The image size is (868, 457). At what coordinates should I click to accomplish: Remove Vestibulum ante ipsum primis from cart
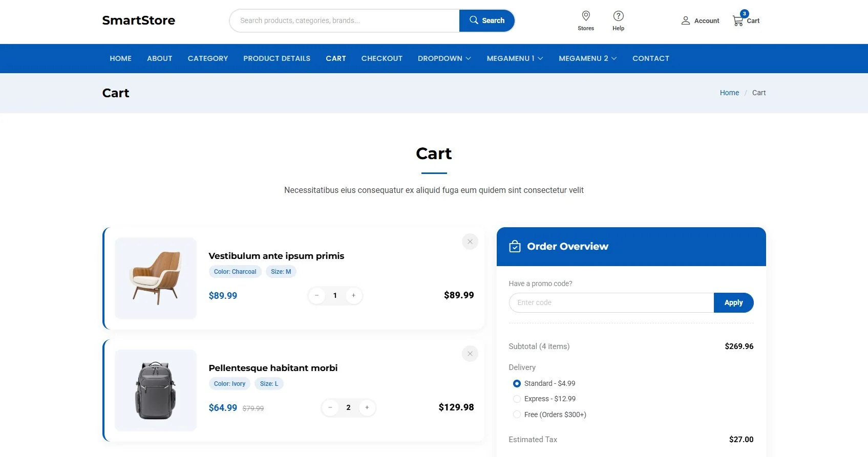click(x=470, y=242)
